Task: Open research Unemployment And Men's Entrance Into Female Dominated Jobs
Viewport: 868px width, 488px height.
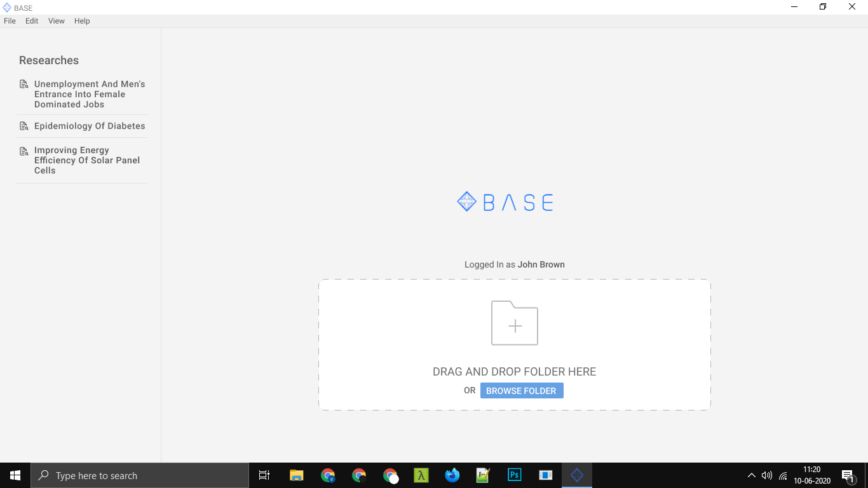Action: click(90, 94)
